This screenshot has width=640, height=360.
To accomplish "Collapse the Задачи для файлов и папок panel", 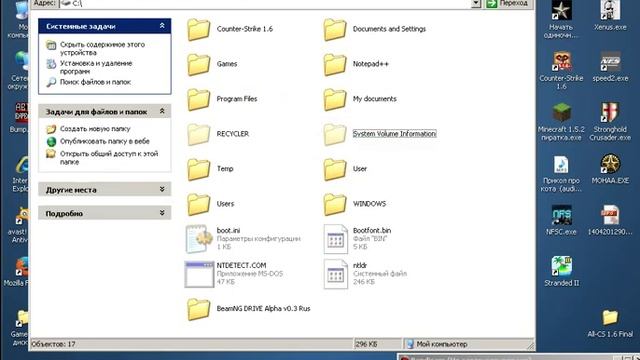I will [162, 111].
